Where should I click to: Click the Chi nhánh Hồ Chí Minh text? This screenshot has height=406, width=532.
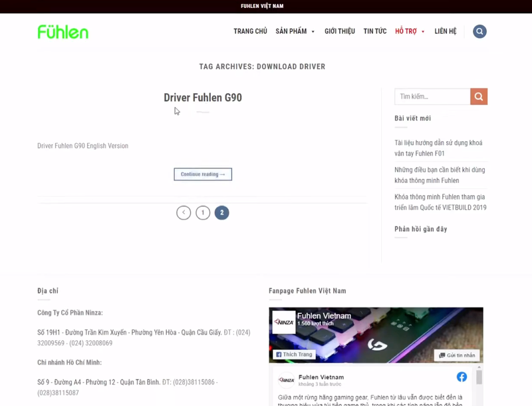pos(70,362)
